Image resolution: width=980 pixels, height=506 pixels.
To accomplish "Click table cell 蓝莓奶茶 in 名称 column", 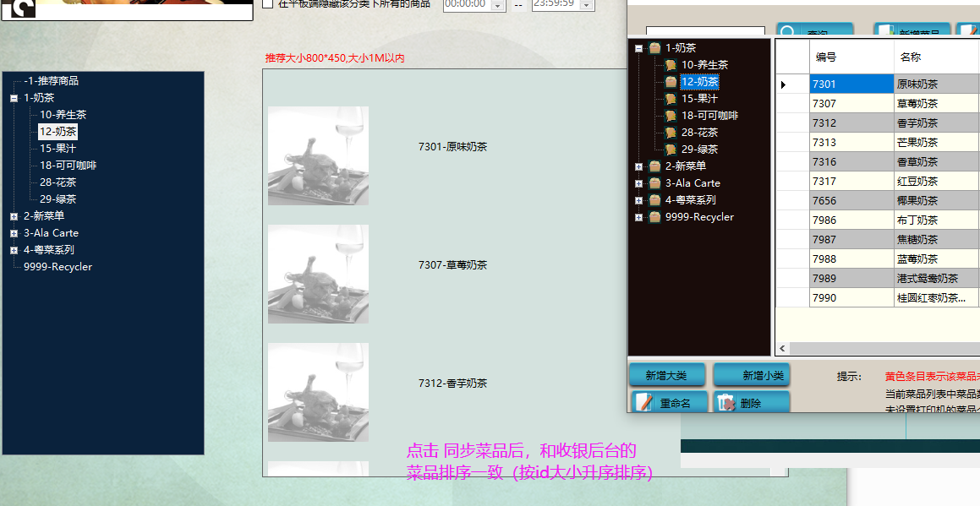I will point(936,258).
